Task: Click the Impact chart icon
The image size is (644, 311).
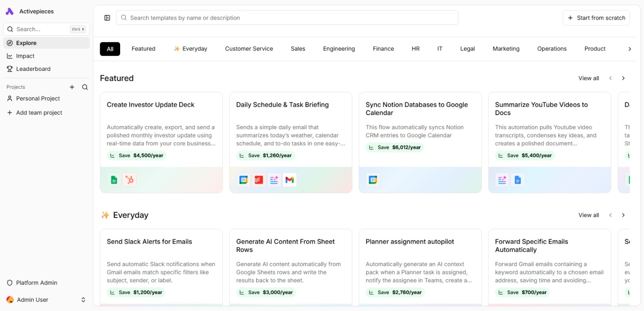Action: pyautogui.click(x=10, y=56)
